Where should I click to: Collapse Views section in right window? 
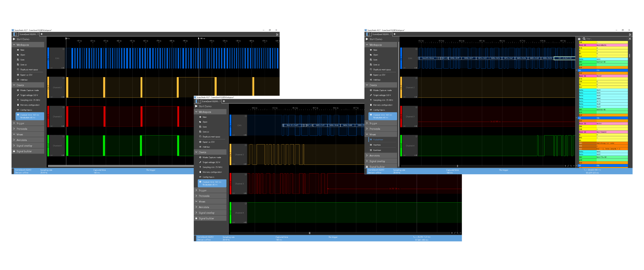[x=381, y=134]
